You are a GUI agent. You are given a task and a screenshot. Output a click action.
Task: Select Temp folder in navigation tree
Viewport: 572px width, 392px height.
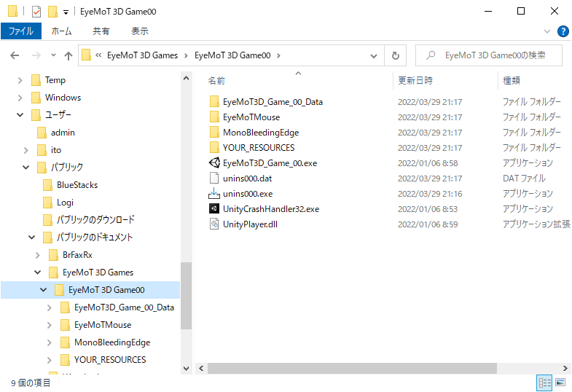click(55, 80)
